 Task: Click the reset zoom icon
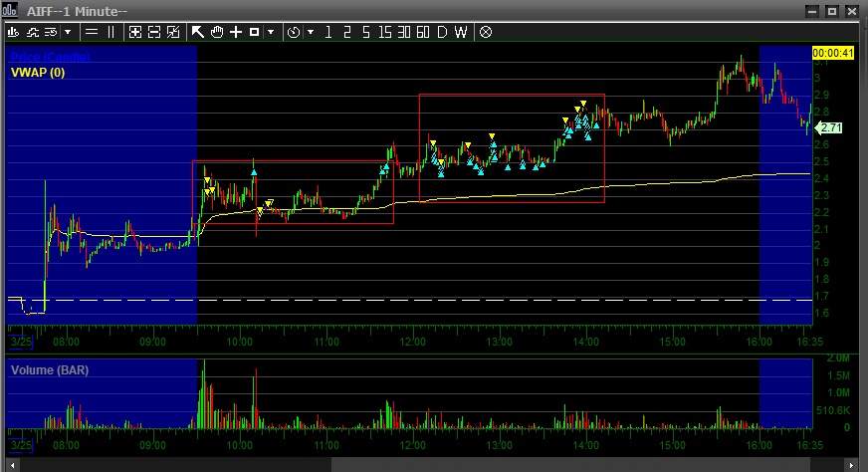[x=173, y=32]
